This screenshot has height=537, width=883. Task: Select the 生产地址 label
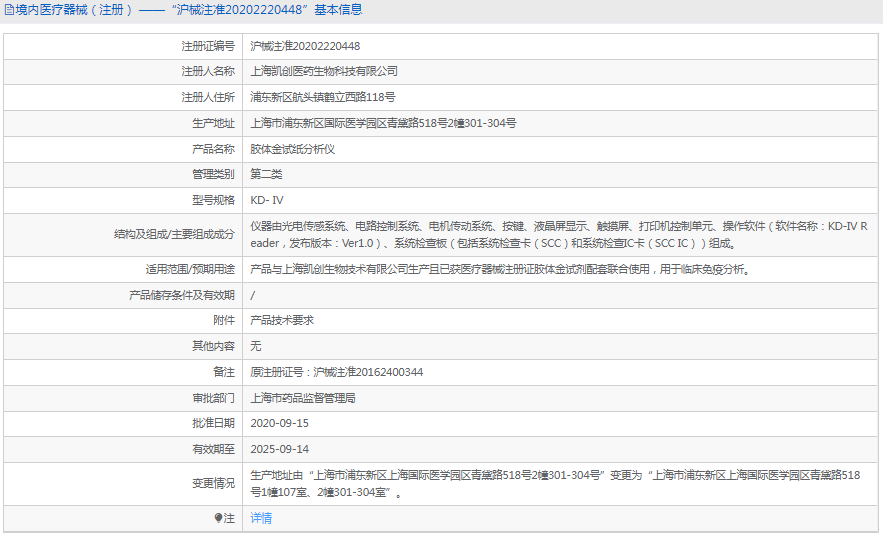[x=213, y=123]
